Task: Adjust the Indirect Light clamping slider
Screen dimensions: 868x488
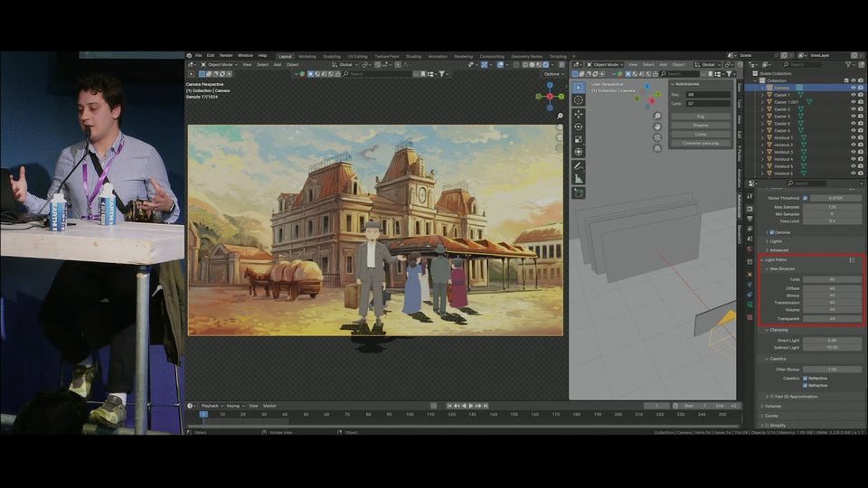Action: click(x=832, y=347)
